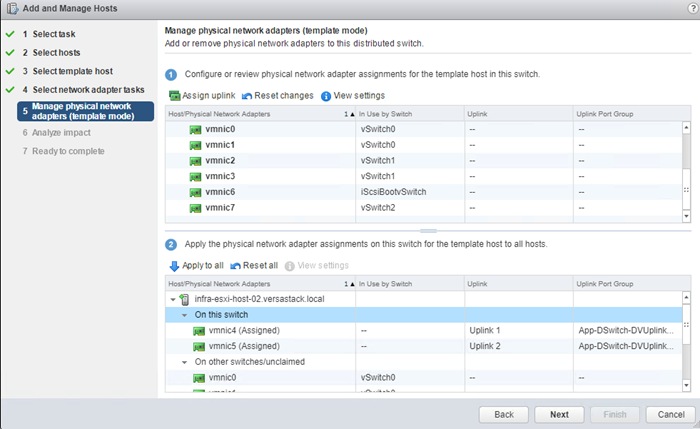Select the vmnic1 adapter icon in top table
Screen dimensions: 700x429
point(195,145)
